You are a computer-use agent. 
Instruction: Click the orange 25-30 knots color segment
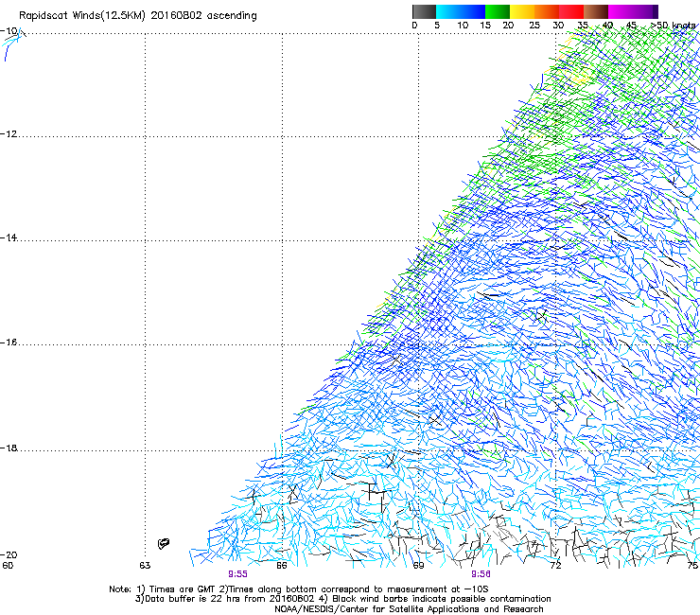[x=547, y=11]
